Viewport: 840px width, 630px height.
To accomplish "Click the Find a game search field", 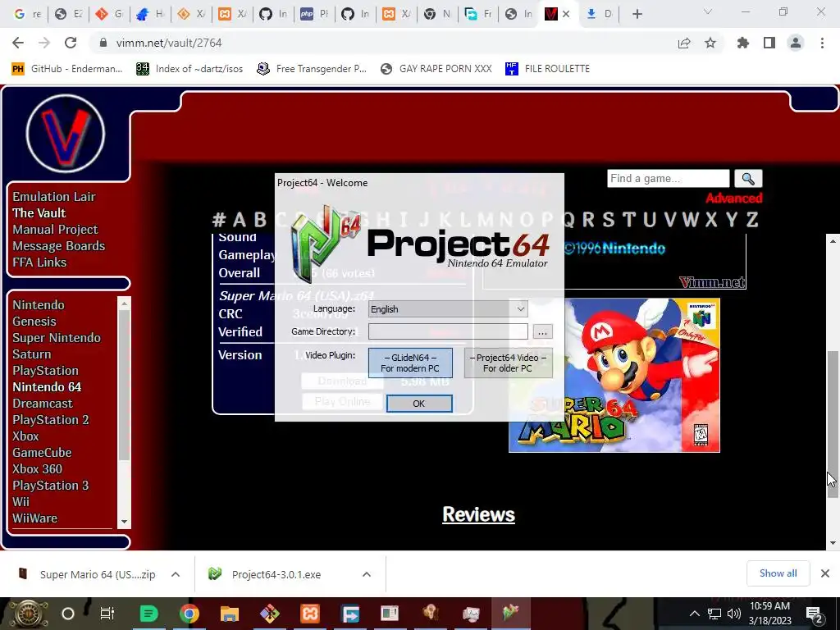I will [x=668, y=178].
